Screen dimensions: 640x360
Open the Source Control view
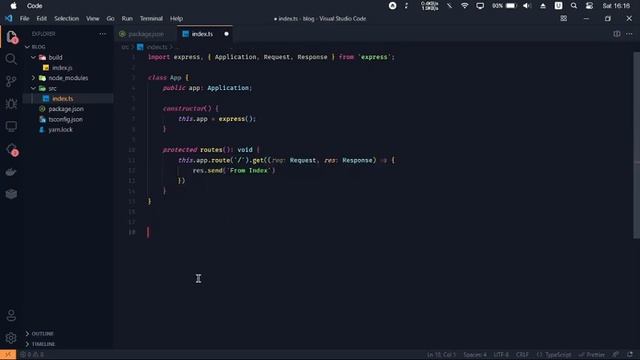11,81
